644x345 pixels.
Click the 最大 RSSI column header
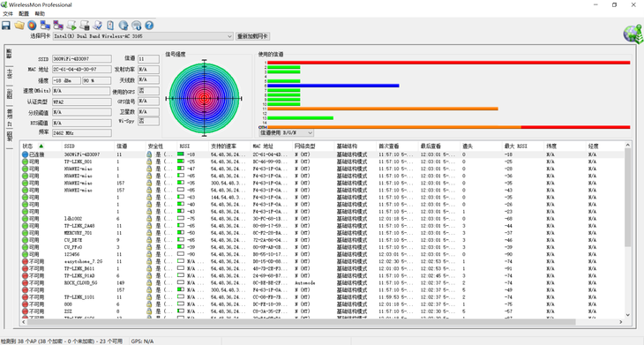[522, 146]
